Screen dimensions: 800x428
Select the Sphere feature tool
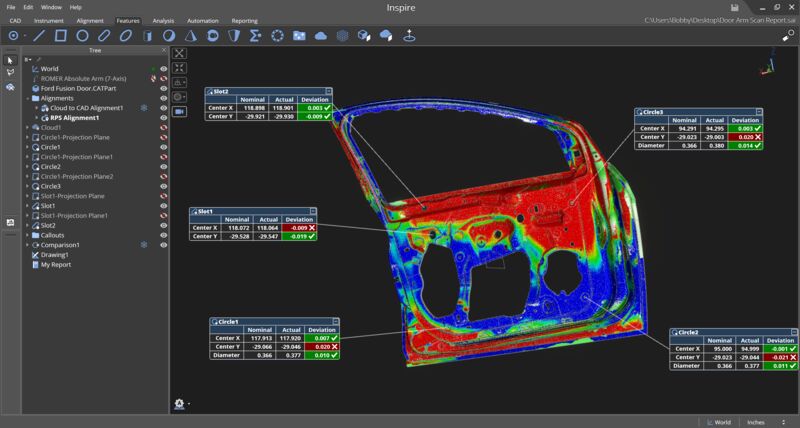[x=169, y=36]
